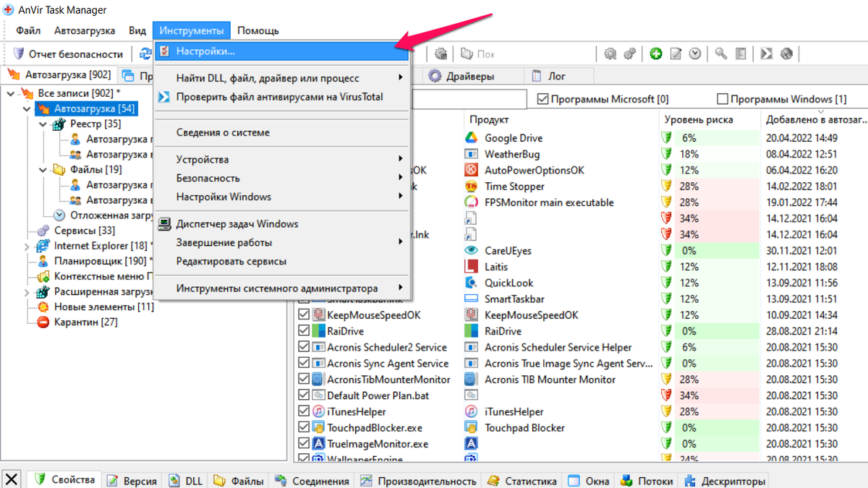Click the refresh icon beside Security Report

(145, 53)
